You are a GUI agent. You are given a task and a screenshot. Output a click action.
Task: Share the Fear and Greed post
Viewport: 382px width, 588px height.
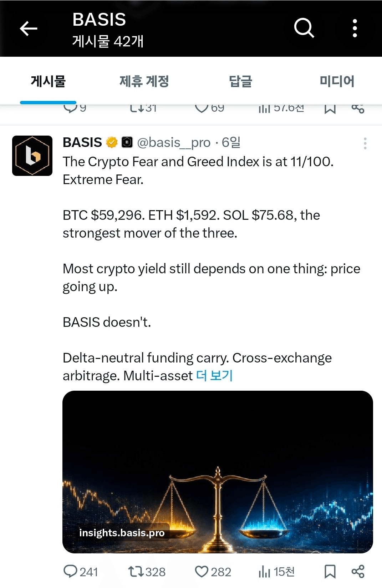[358, 572]
